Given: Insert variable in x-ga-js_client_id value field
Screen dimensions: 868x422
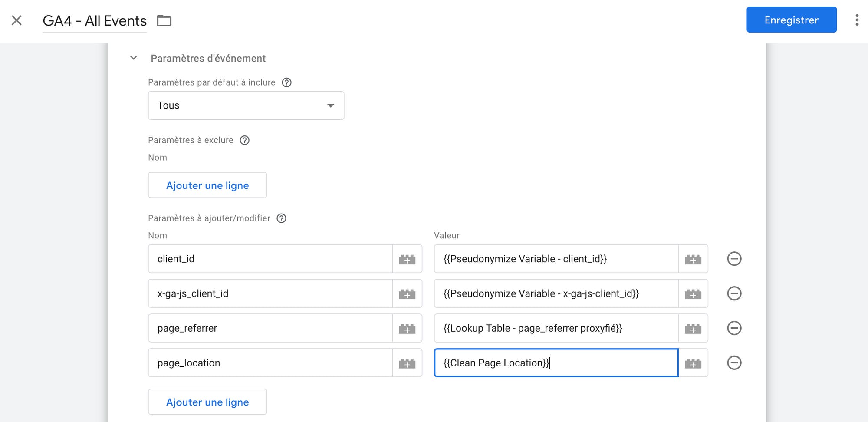Looking at the screenshot, I should (693, 294).
